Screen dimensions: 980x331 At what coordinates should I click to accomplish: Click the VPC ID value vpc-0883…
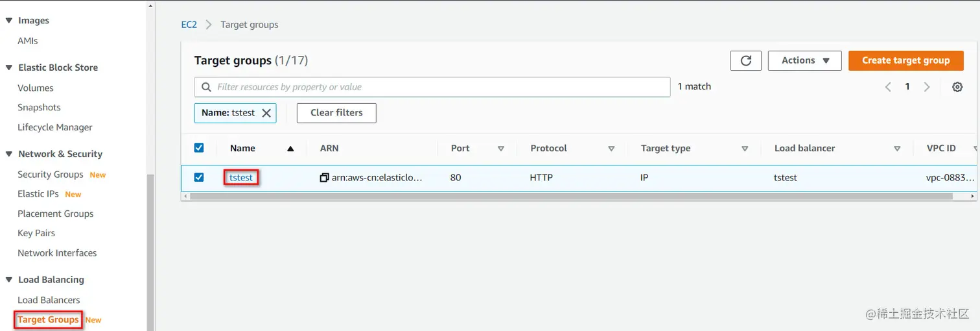[x=950, y=178]
